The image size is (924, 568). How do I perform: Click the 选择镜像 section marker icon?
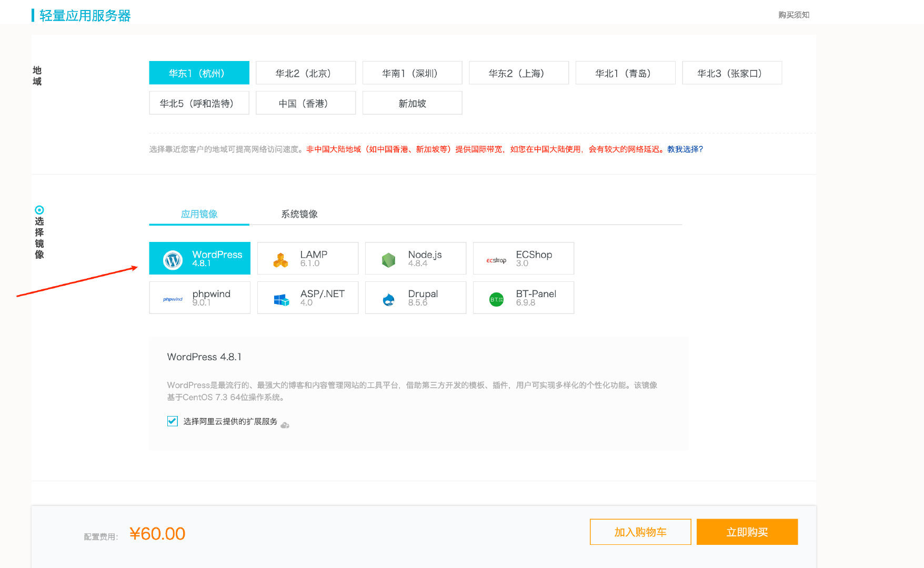click(39, 210)
